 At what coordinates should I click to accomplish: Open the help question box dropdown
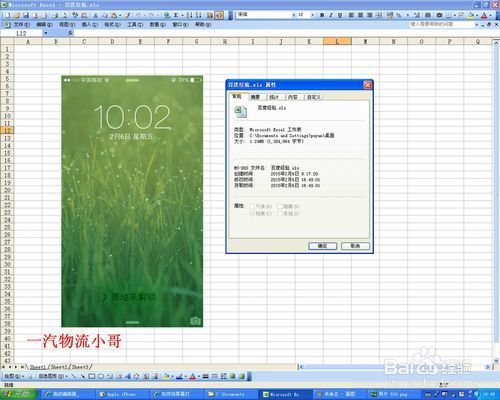pos(477,24)
